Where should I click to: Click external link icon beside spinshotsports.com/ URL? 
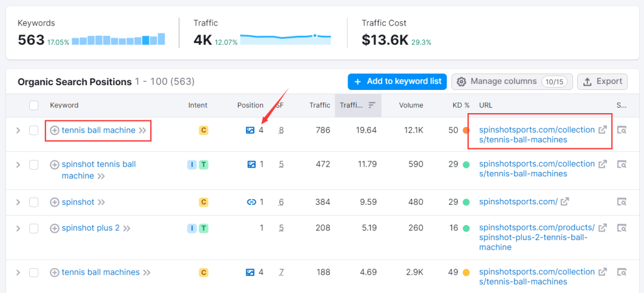pyautogui.click(x=564, y=202)
